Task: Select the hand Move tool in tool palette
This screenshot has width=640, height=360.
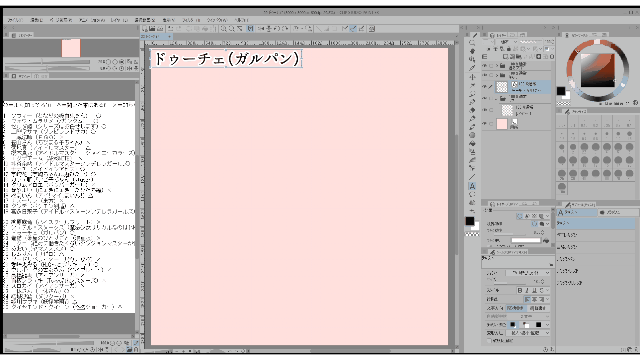Action: pos(472,51)
